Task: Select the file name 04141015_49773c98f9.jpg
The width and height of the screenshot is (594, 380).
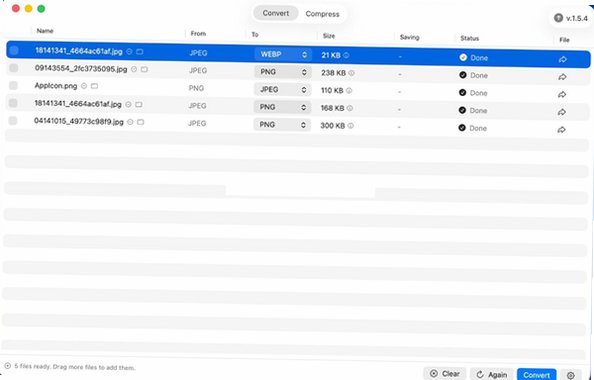Action: coord(79,122)
